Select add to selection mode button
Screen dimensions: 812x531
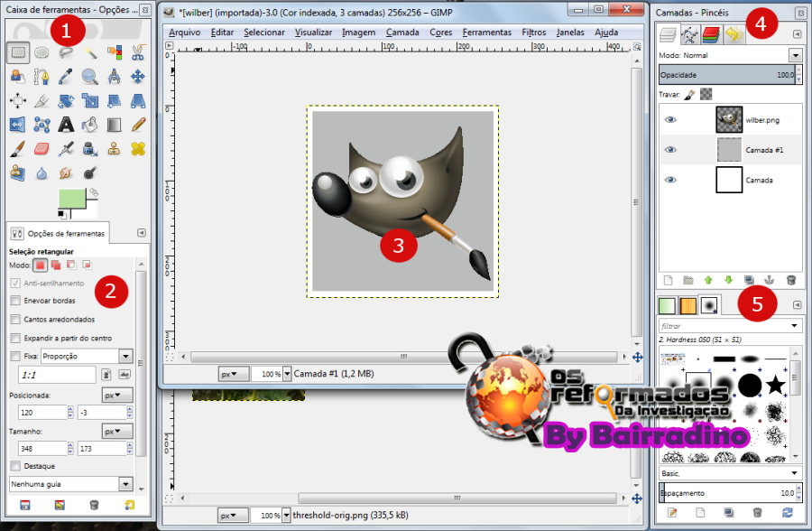coord(56,265)
